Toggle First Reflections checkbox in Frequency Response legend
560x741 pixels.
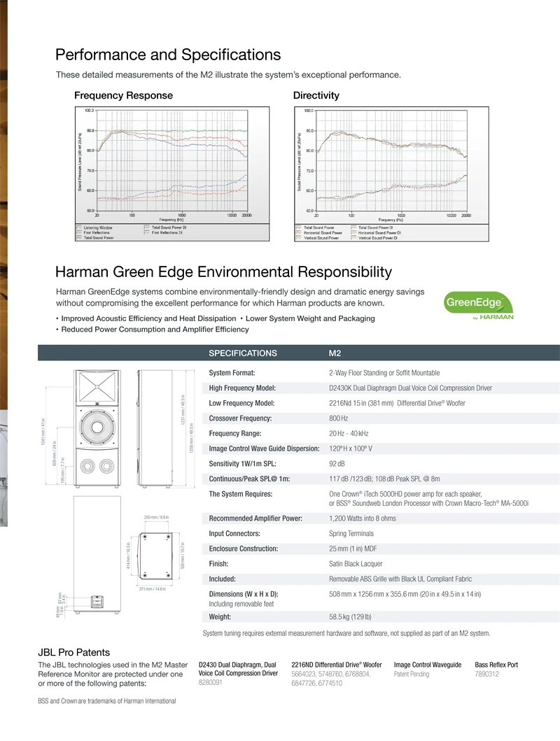[x=79, y=232]
